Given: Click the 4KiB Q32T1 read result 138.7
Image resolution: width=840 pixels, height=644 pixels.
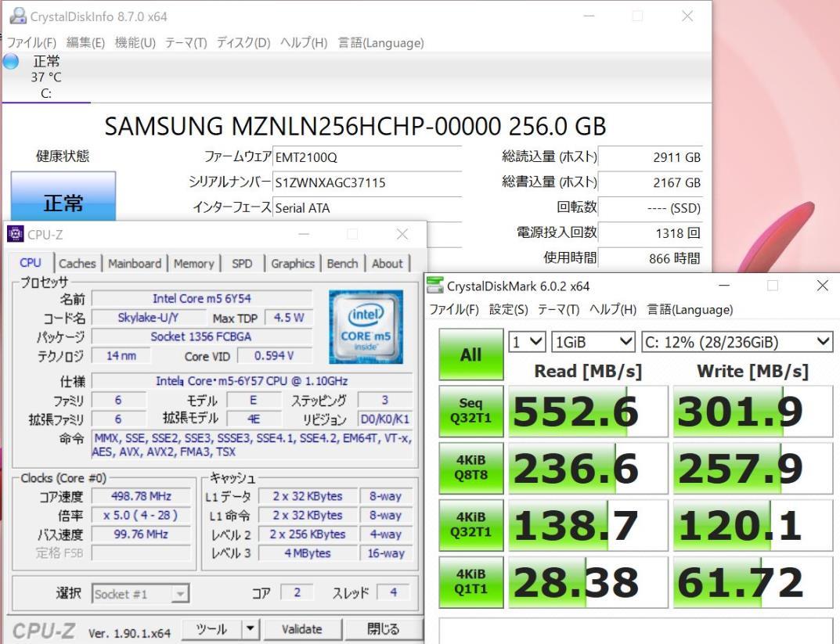Looking at the screenshot, I should pyautogui.click(x=588, y=525).
